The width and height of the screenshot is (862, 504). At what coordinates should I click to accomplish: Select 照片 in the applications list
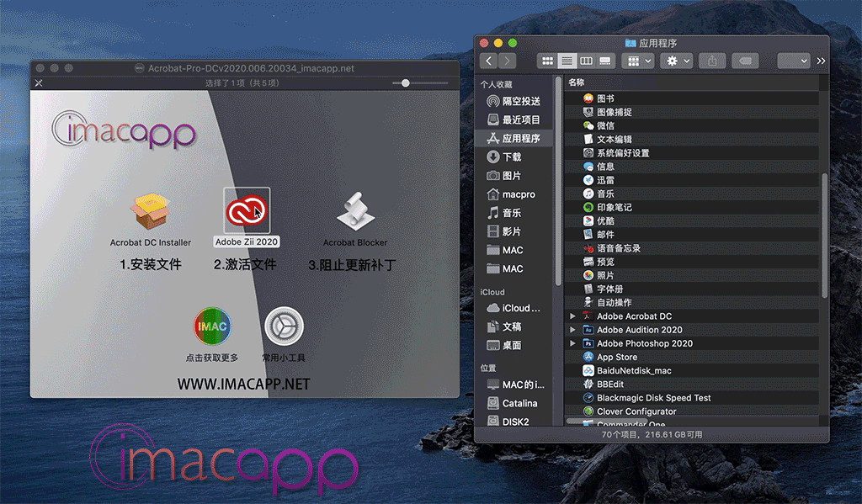click(x=692, y=275)
